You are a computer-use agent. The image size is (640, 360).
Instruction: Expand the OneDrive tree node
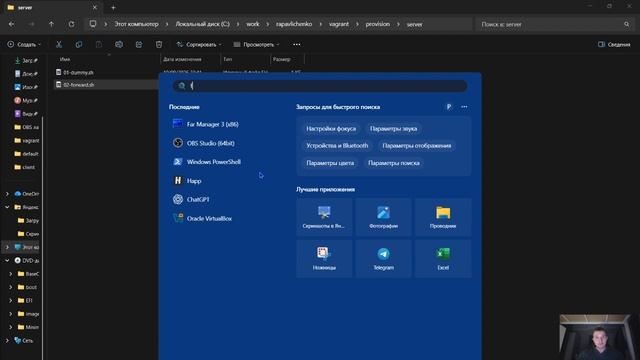[x=7, y=194]
